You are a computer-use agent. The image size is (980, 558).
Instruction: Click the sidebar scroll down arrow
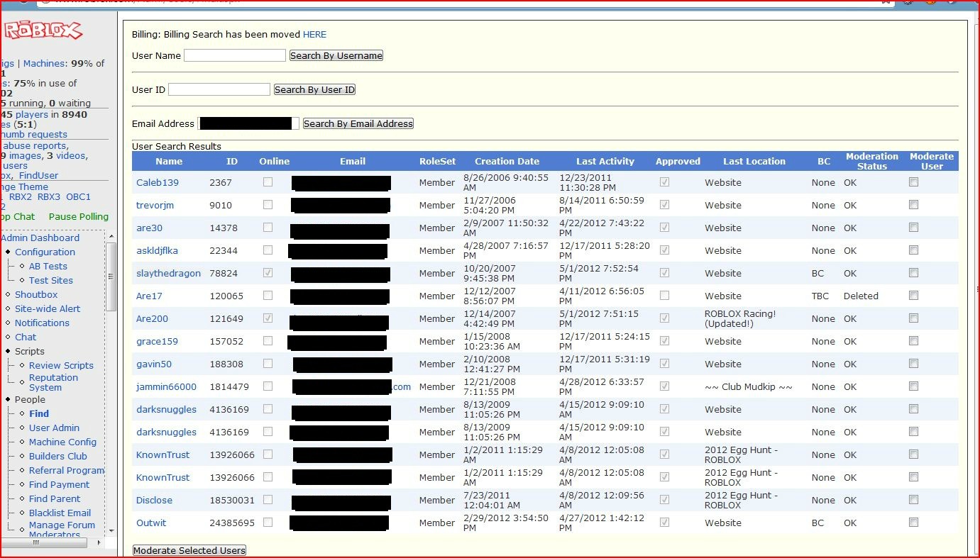tap(111, 530)
